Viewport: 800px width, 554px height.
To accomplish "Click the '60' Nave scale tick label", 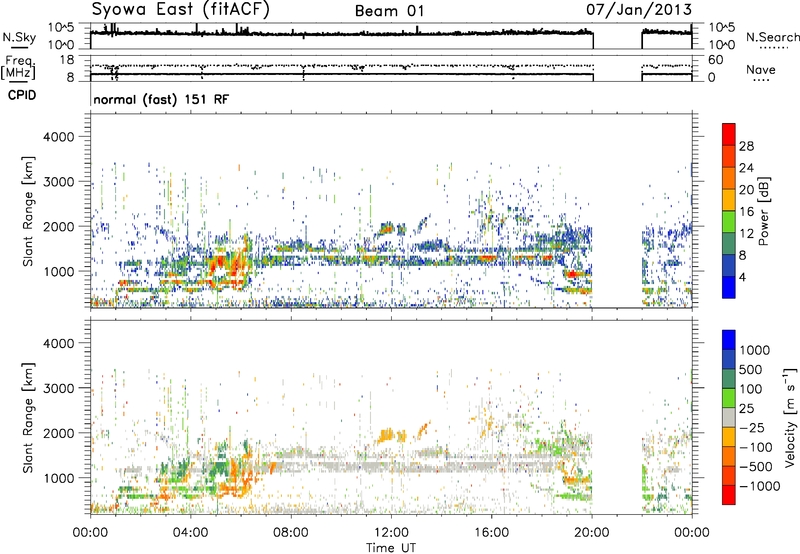I will (x=716, y=60).
